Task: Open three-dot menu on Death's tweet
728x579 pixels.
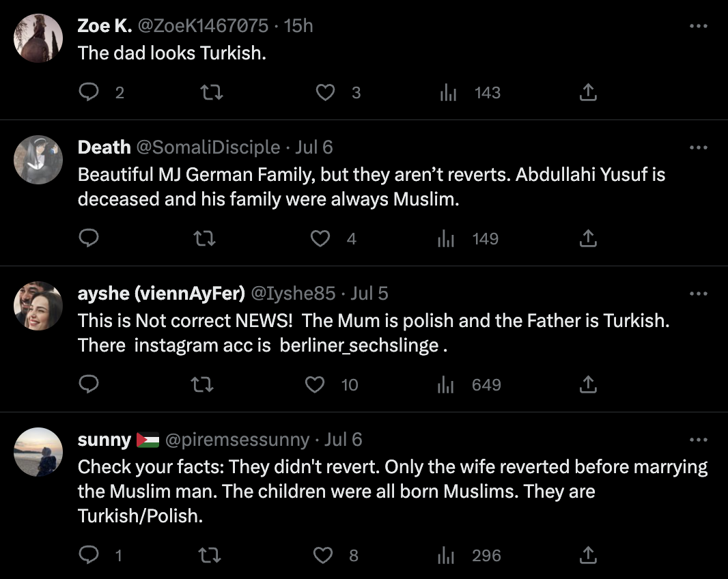Action: (698, 147)
